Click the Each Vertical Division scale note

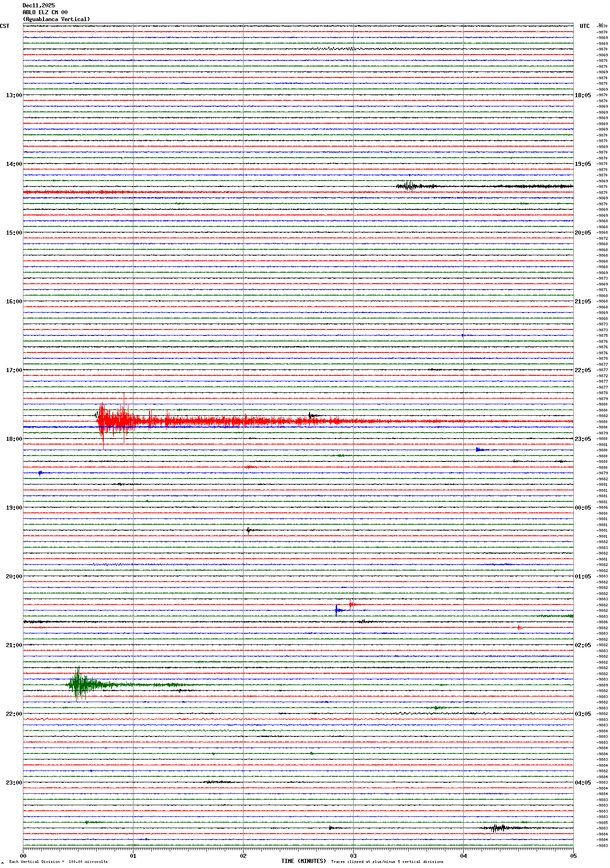pyautogui.click(x=58, y=862)
